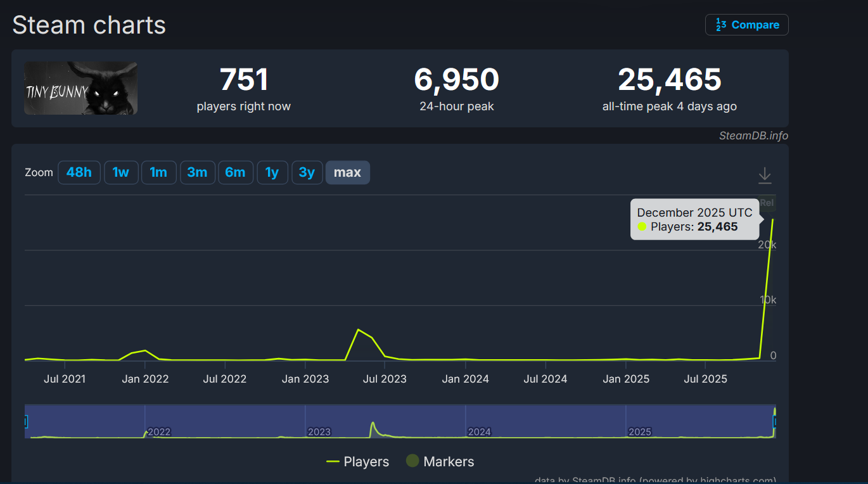Click the Jul 2023 x-axis label
This screenshot has height=484, width=868.
click(x=385, y=379)
